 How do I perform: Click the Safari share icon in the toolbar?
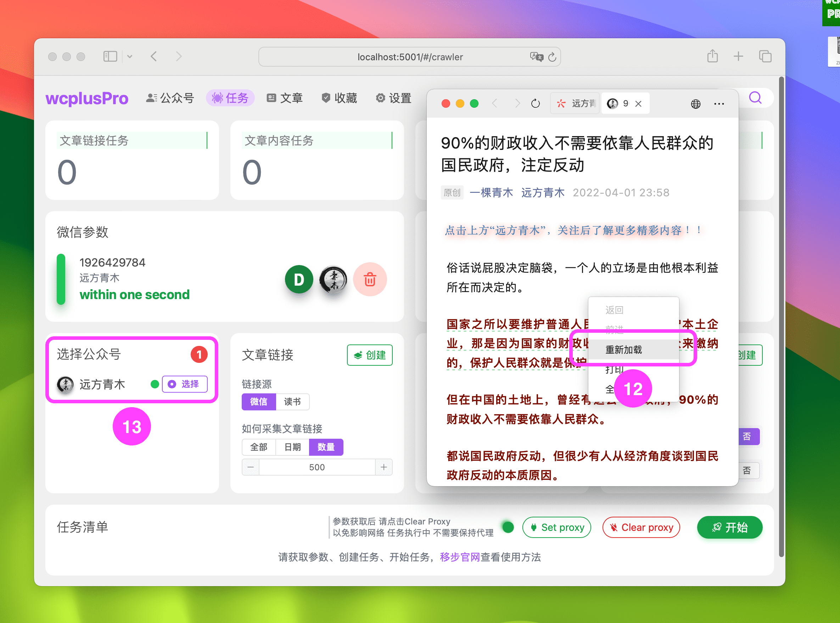712,56
